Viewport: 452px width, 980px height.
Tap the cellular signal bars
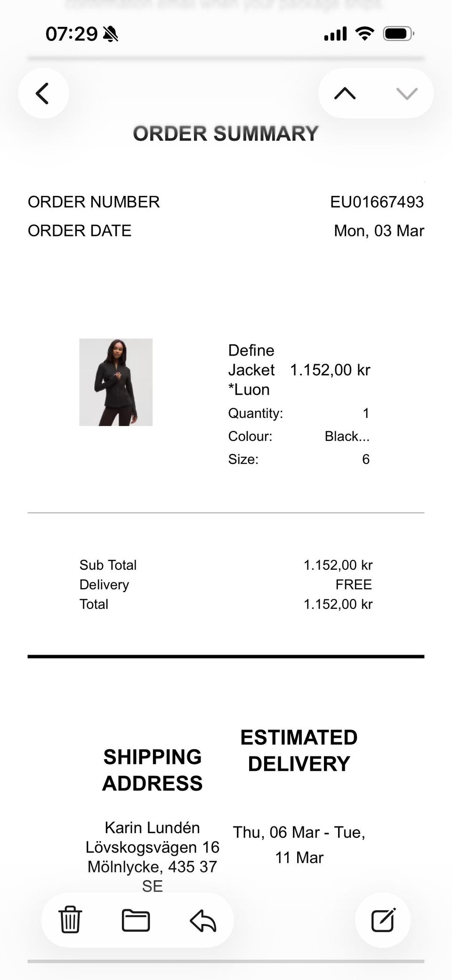click(335, 34)
